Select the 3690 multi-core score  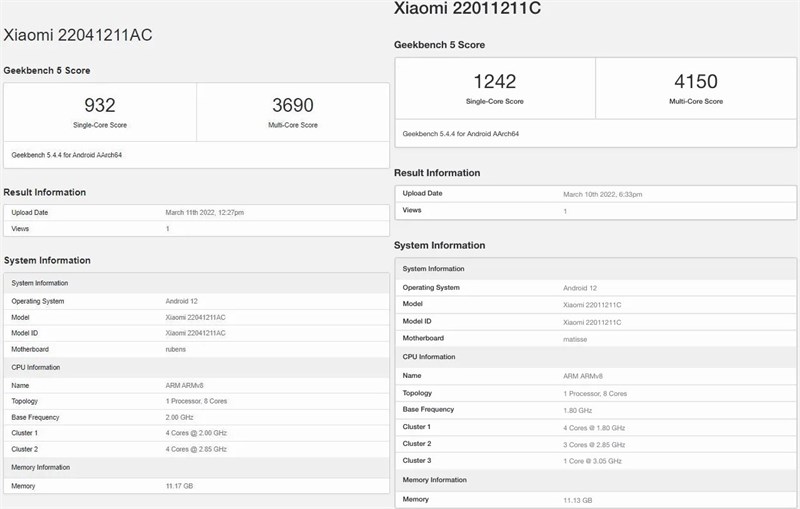tap(293, 105)
